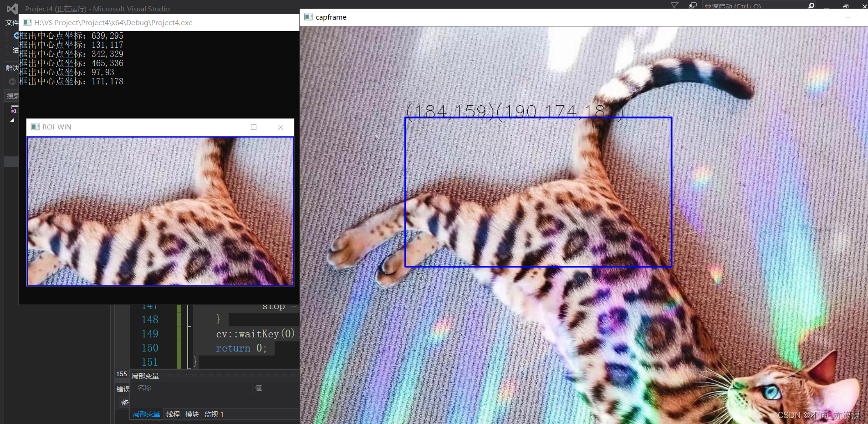Click console line reading 465, 336
Screen dimensions: 868x424
[x=71, y=63]
